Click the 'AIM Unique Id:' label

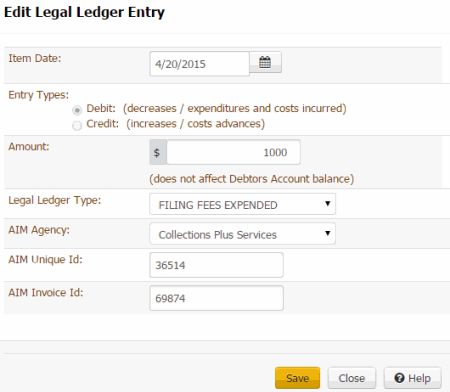pos(45,259)
